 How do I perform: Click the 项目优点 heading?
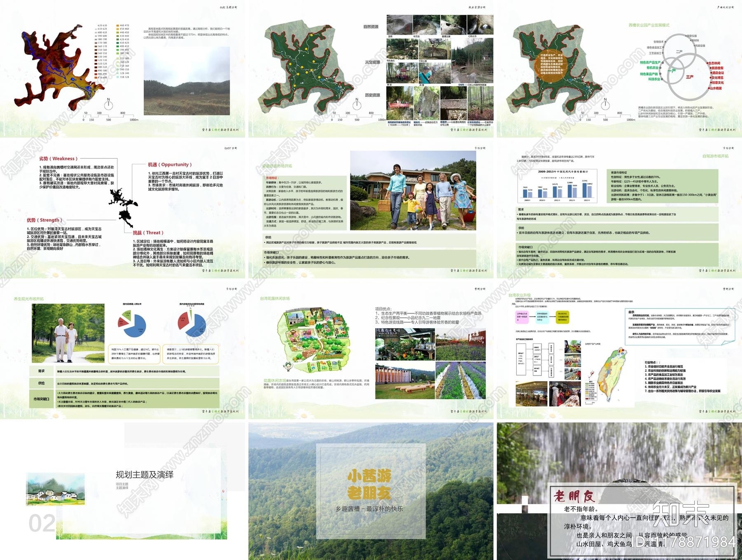(x=384, y=309)
